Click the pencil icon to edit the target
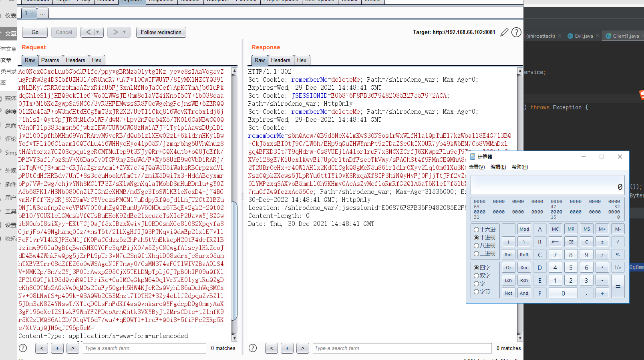 click(x=504, y=32)
